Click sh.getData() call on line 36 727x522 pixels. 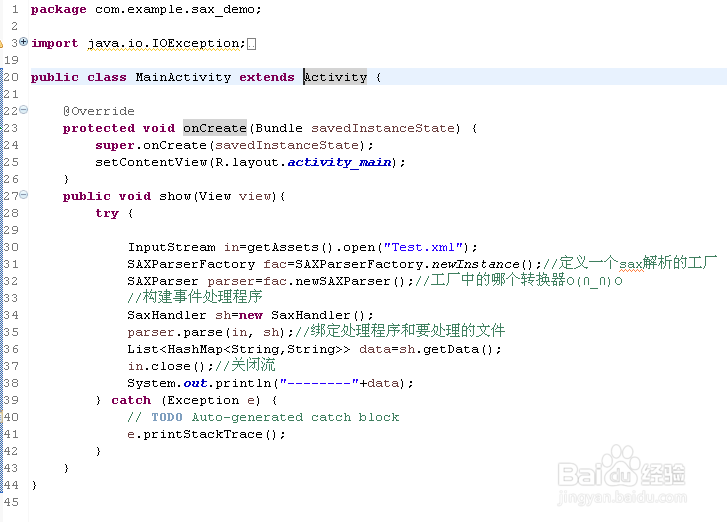click(447, 349)
